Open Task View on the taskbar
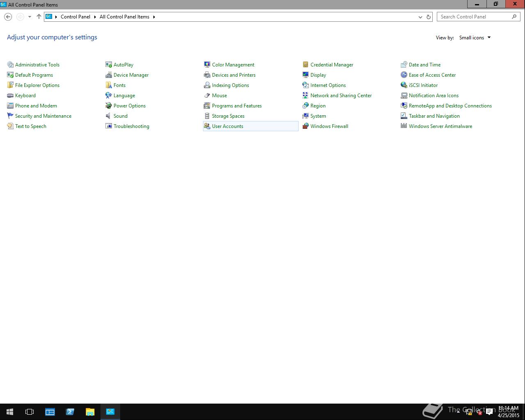Viewport: 525px width, 420px height. click(x=30, y=412)
